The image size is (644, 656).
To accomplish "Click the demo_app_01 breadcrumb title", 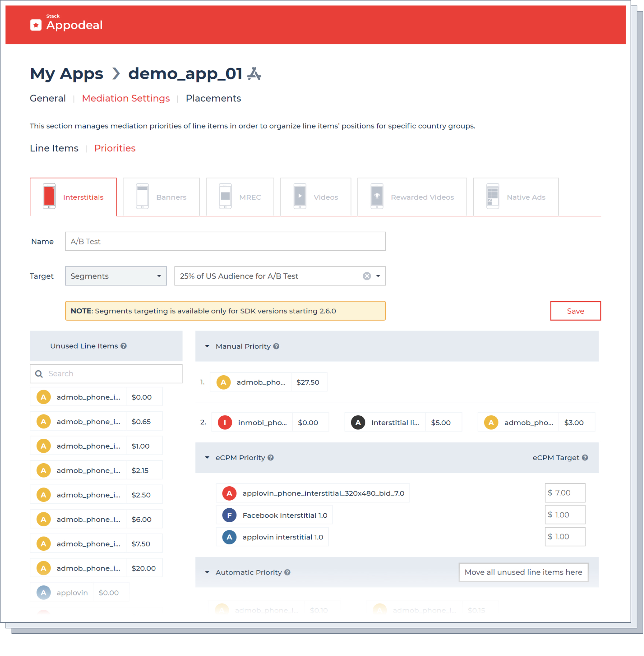I will pyautogui.click(x=185, y=74).
